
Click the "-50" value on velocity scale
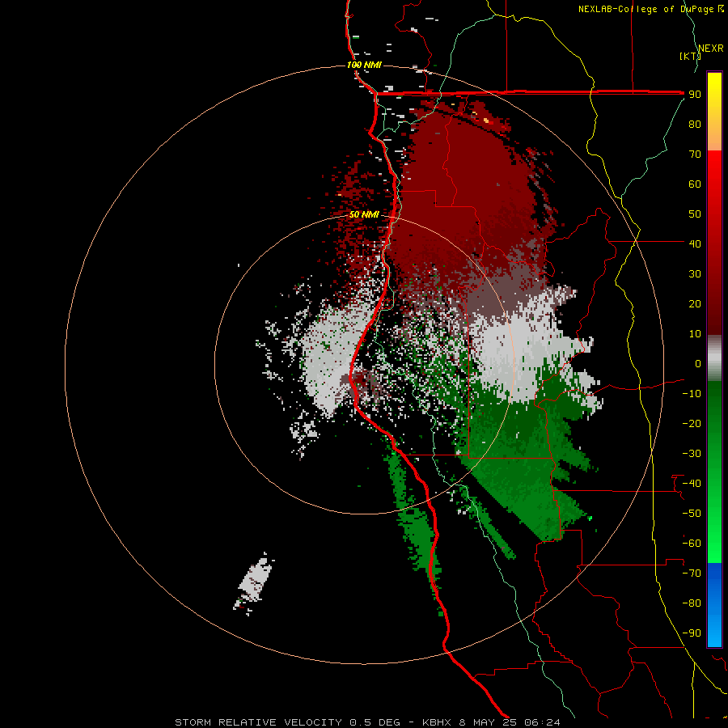tap(692, 514)
